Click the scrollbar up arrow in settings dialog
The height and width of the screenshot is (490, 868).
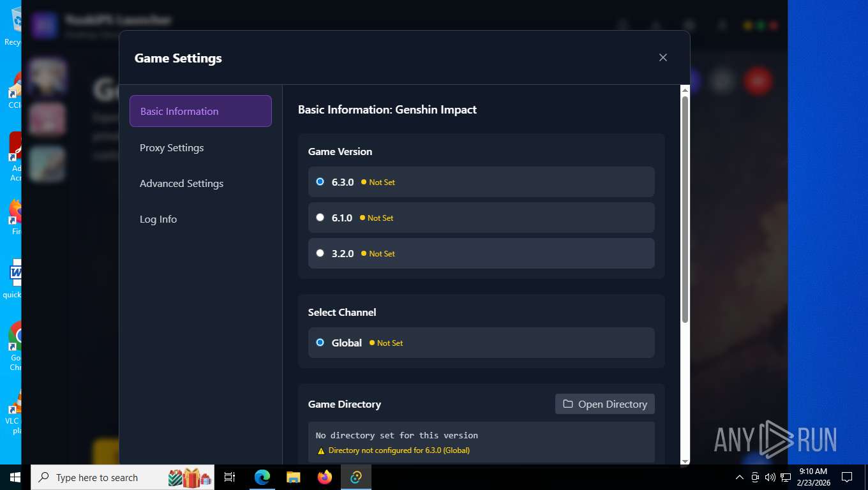click(x=685, y=89)
